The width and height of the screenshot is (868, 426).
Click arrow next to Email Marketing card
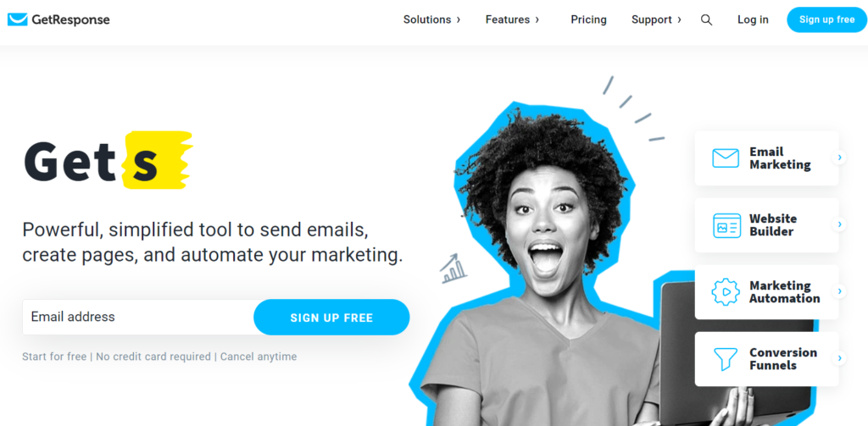click(839, 158)
